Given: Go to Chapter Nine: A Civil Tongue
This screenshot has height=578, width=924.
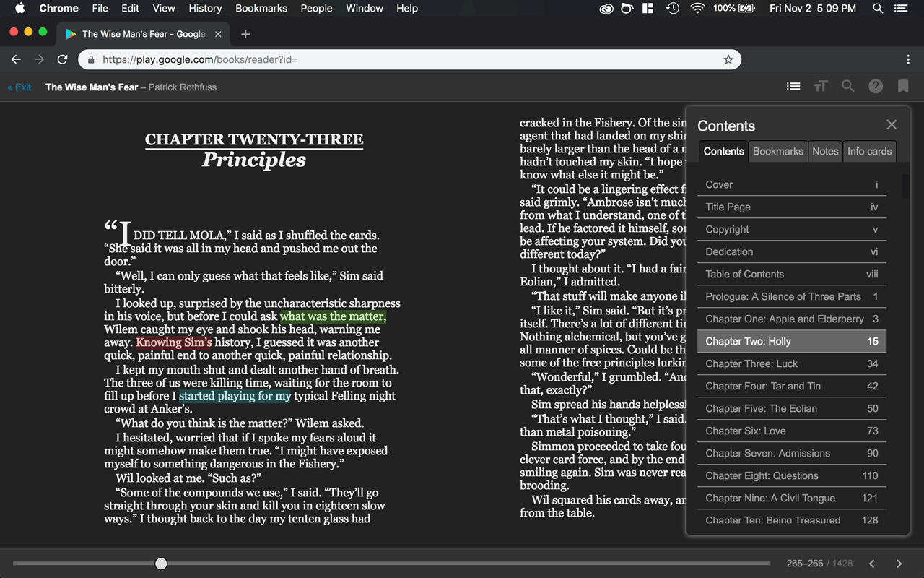Looking at the screenshot, I should pyautogui.click(x=792, y=498).
